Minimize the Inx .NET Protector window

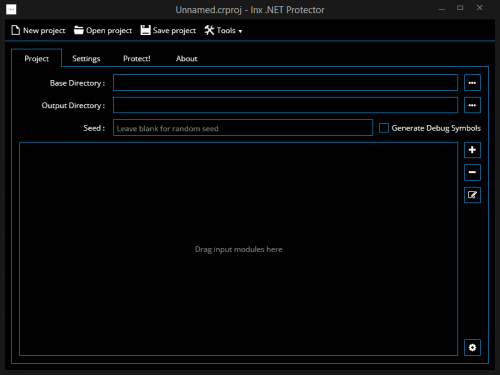click(442, 9)
